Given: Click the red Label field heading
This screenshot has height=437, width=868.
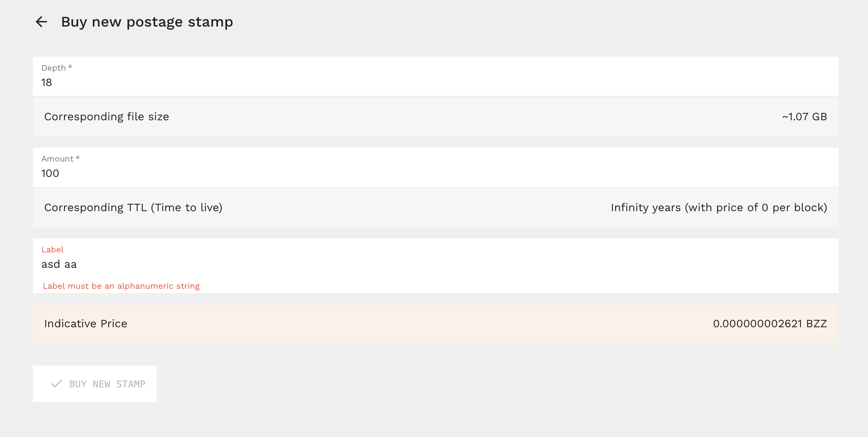Looking at the screenshot, I should click(x=52, y=249).
